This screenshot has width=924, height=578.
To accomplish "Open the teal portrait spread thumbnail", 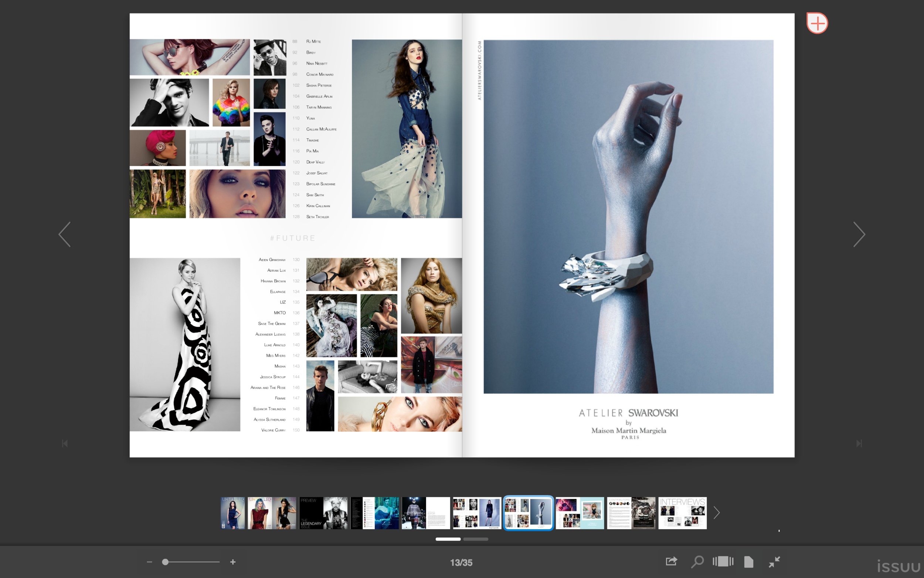I will coord(375,513).
